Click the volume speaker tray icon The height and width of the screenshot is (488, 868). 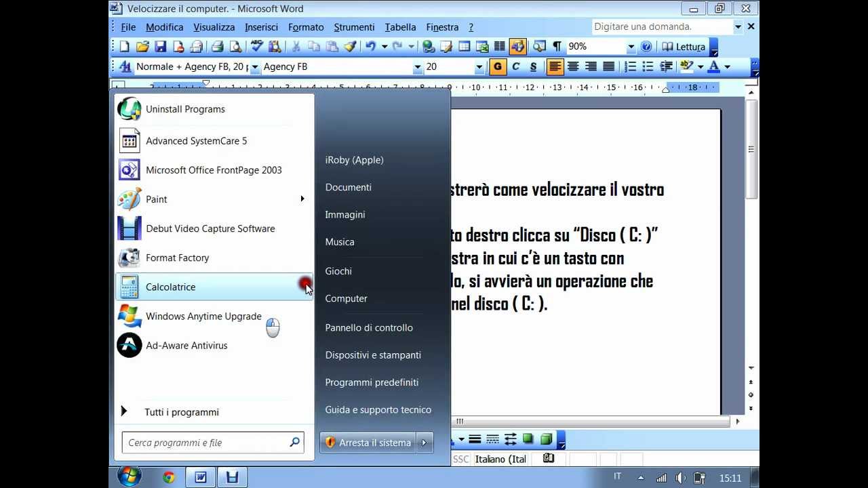click(x=681, y=478)
